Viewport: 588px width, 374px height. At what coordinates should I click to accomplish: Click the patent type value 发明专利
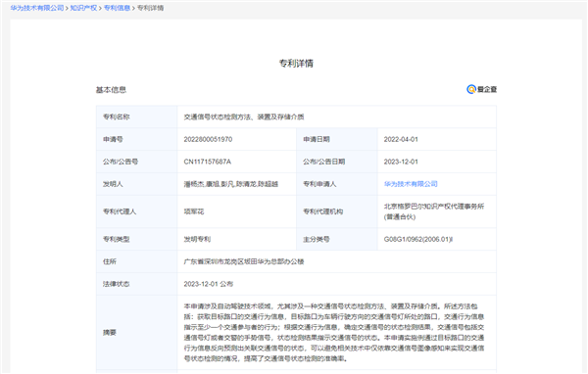(x=197, y=239)
